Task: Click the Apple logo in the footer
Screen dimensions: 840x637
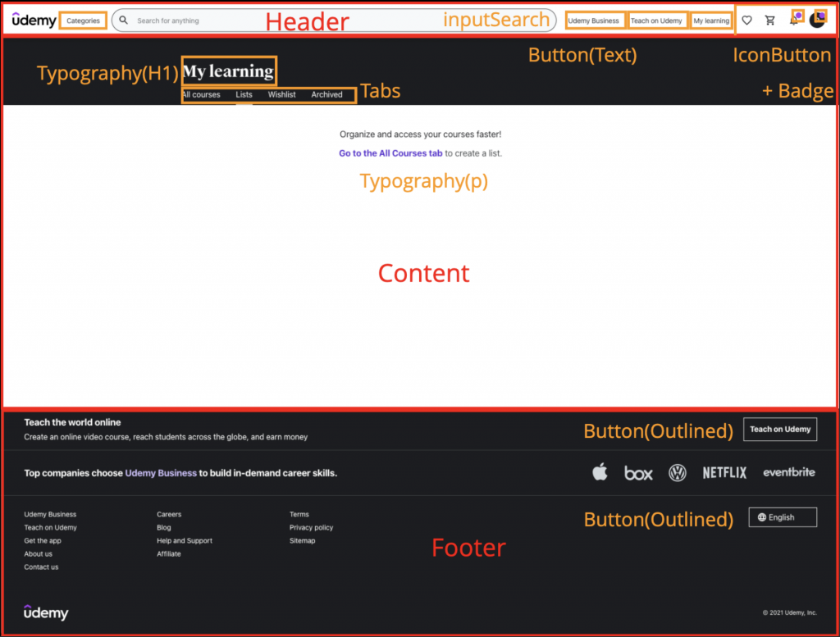Action: coord(600,471)
